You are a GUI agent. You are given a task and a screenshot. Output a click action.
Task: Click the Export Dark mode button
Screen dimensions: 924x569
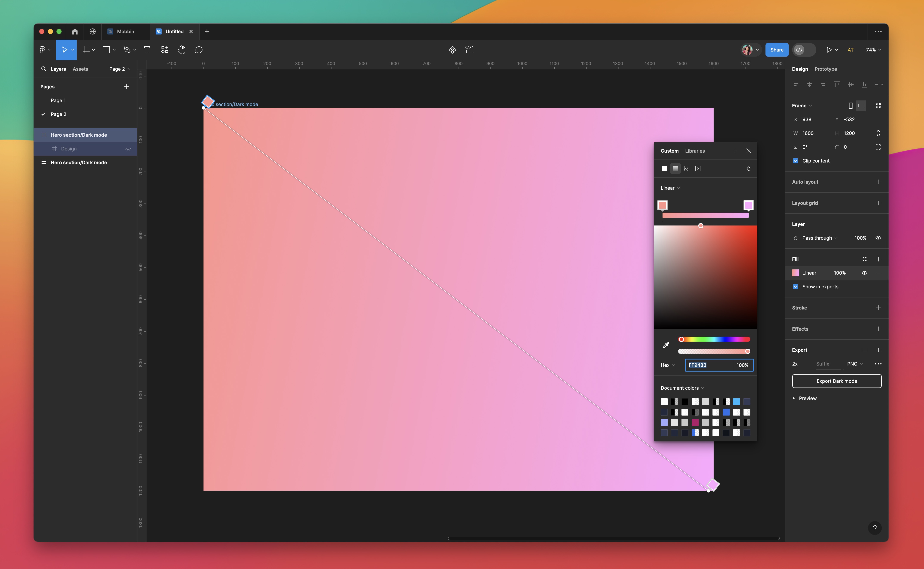point(837,381)
